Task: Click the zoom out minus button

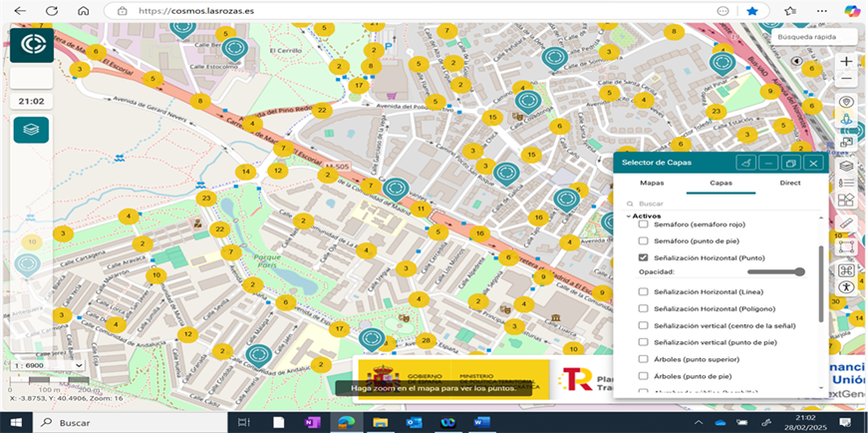Action: pos(846,79)
